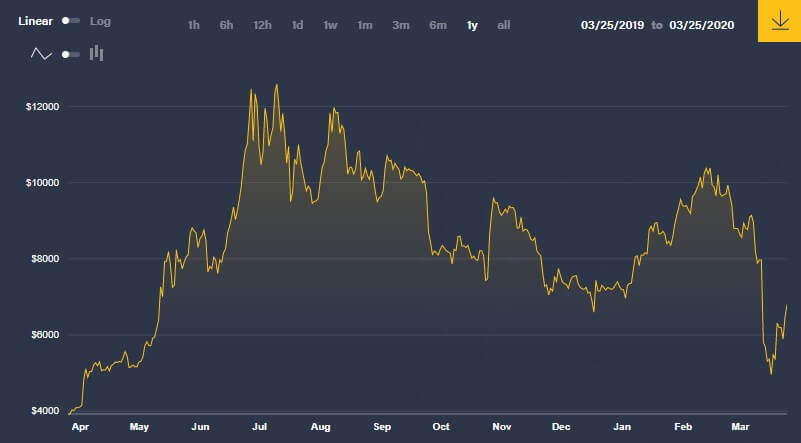Select the 1y time range
This screenshot has width=801, height=443.
[472, 25]
